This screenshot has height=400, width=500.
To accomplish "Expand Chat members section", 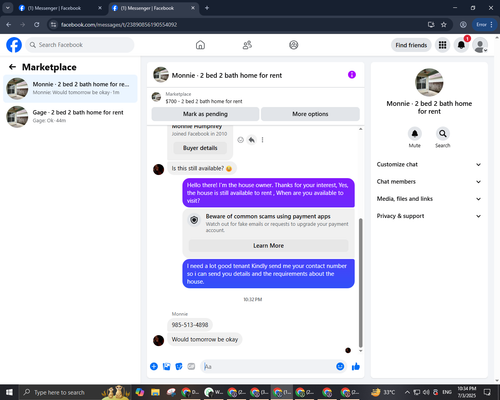I will click(x=429, y=182).
